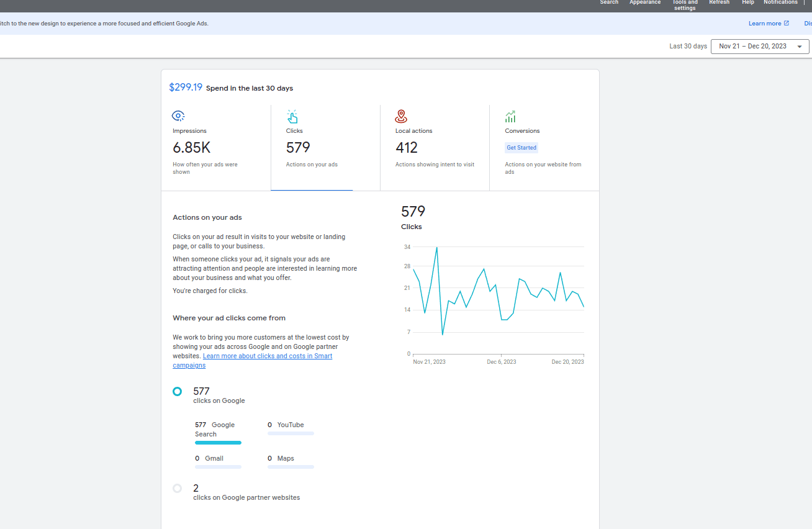
Task: Click the Clicks pointer icon
Action: (292, 116)
